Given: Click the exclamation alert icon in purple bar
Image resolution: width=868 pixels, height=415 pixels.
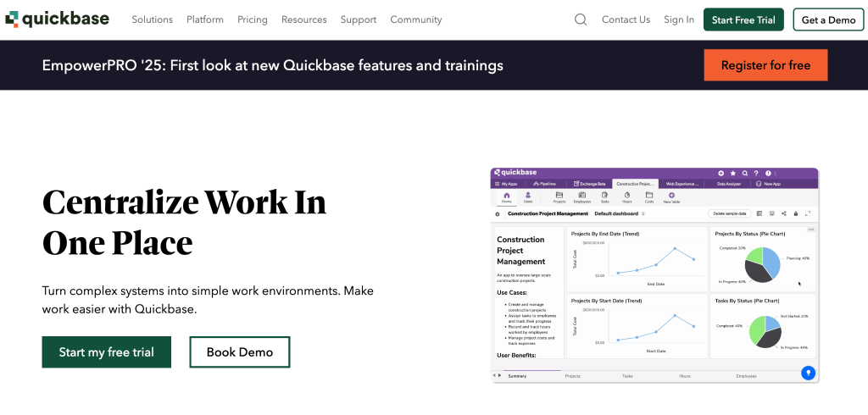Looking at the screenshot, I should click(x=768, y=173).
